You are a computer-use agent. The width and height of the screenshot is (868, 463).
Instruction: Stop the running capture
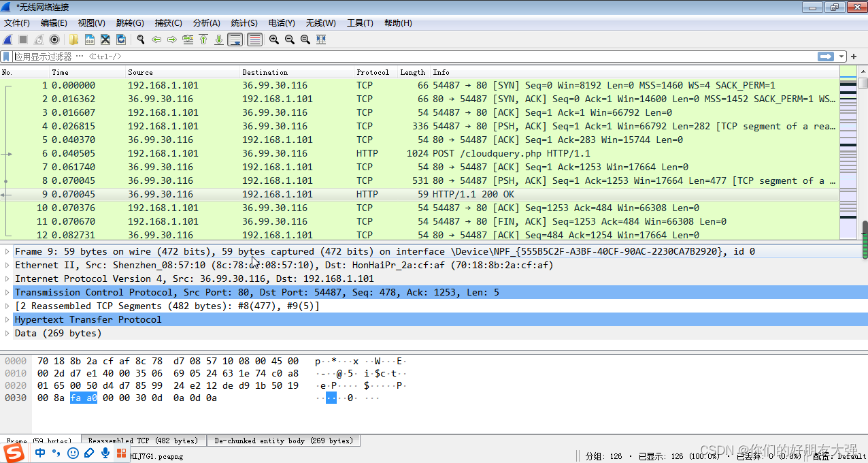pyautogui.click(x=23, y=39)
